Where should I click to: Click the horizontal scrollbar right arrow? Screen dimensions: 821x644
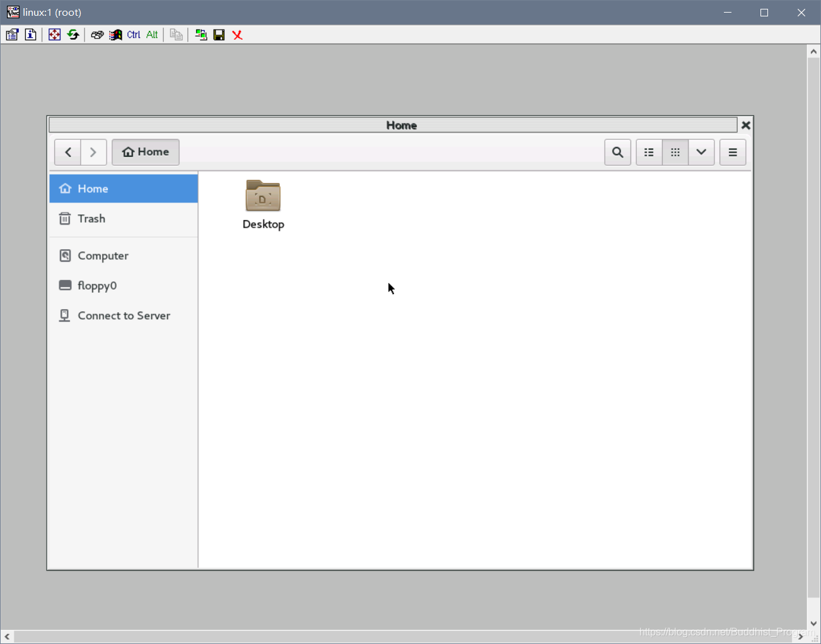tap(801, 637)
